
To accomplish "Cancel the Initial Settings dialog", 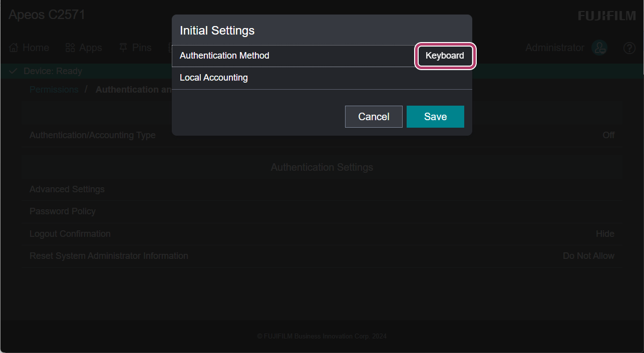I will (x=374, y=117).
